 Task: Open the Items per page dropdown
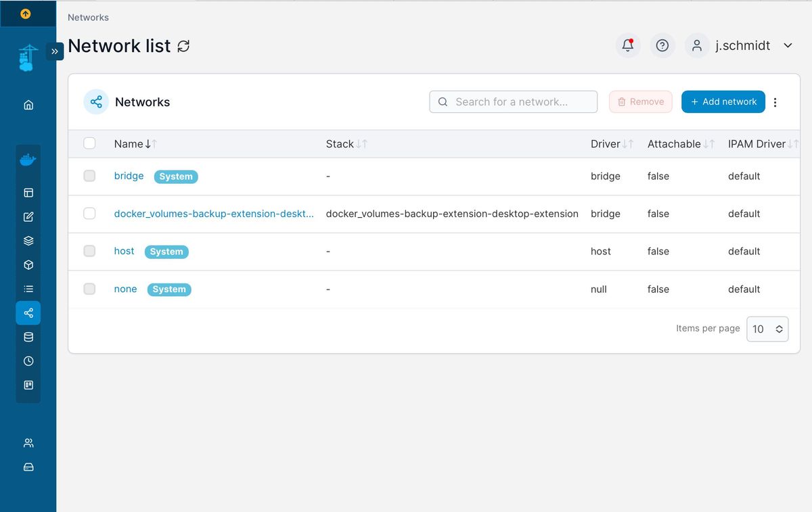(x=767, y=329)
